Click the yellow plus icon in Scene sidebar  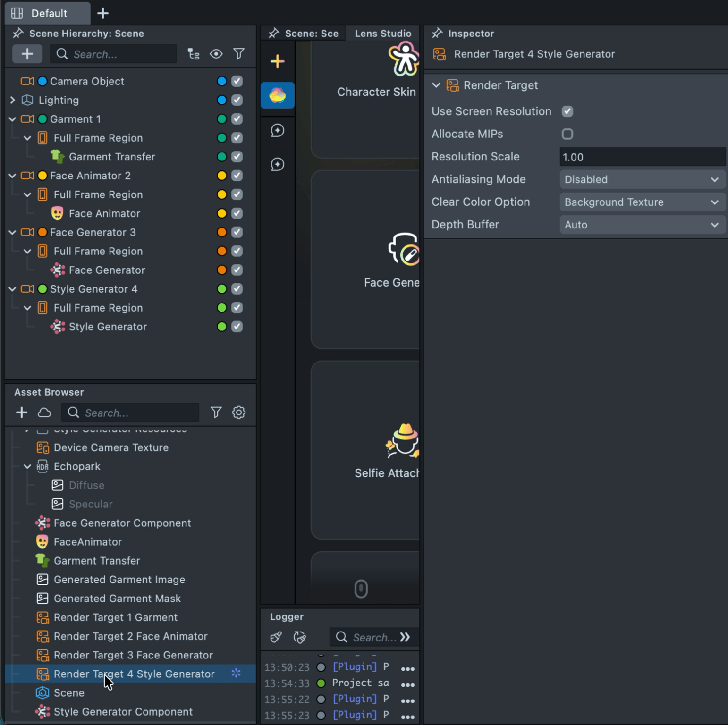[x=278, y=61]
